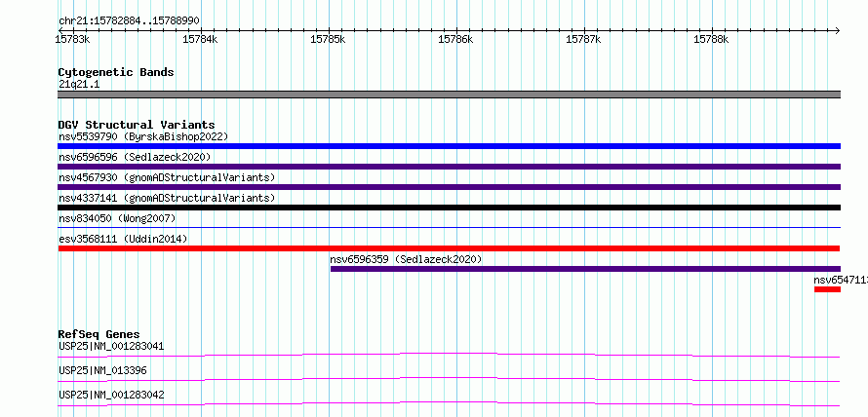Viewport: 868px width, 417px height.
Task: Click the red esv3568111 variant bar
Action: 449,248
